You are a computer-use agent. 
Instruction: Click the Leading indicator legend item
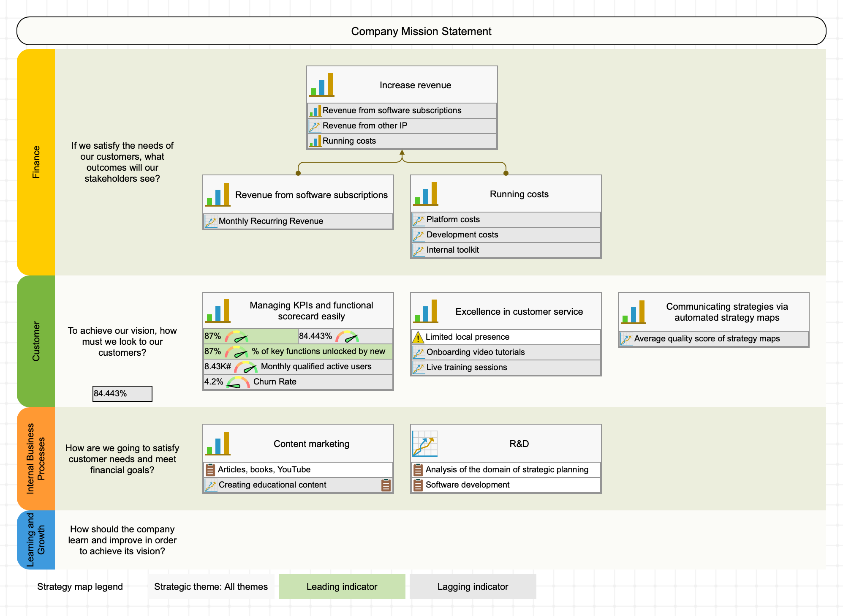pyautogui.click(x=342, y=586)
